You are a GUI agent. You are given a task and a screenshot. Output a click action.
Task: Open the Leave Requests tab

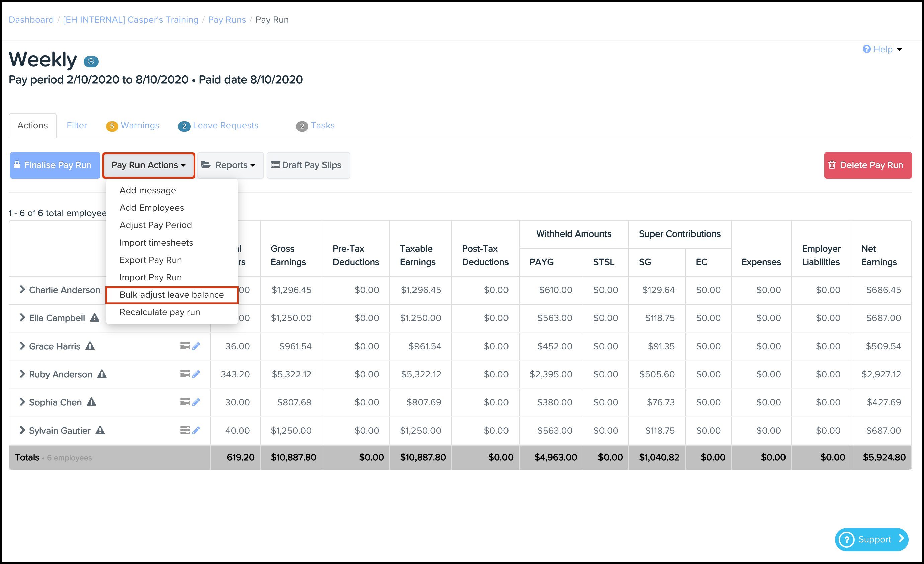click(x=225, y=126)
